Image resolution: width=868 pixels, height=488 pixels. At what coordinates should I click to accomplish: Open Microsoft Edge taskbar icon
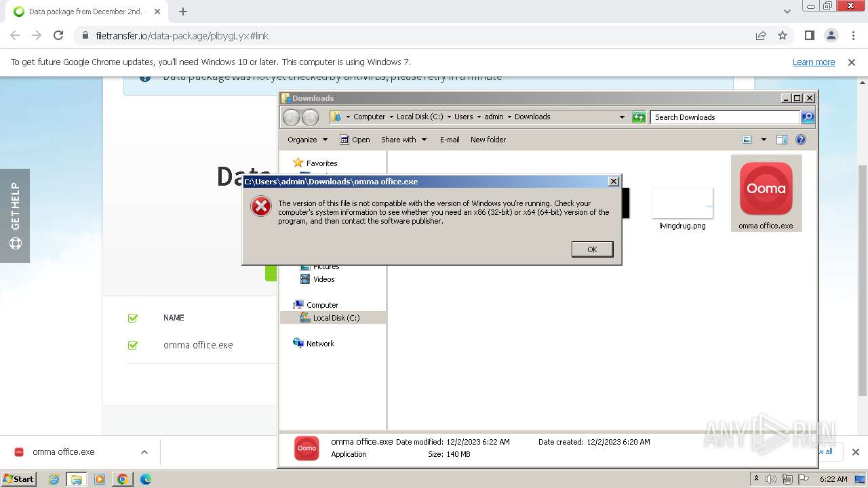[x=146, y=479]
